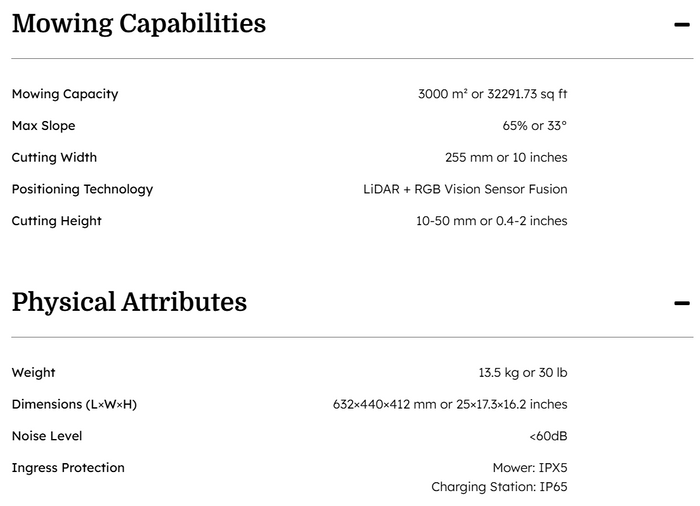Collapse the Mowing Capabilities section minus icon
The width and height of the screenshot is (700, 506).
click(682, 24)
